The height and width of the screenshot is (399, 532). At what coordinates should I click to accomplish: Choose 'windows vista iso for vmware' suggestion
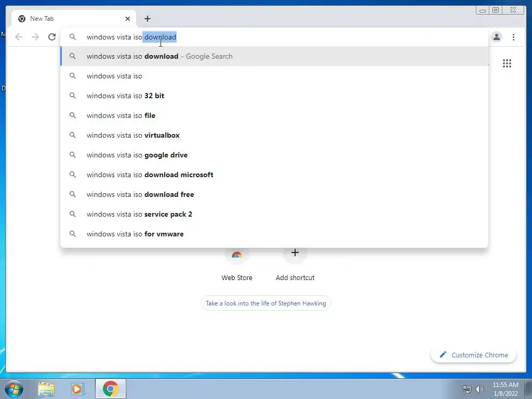pos(274,233)
